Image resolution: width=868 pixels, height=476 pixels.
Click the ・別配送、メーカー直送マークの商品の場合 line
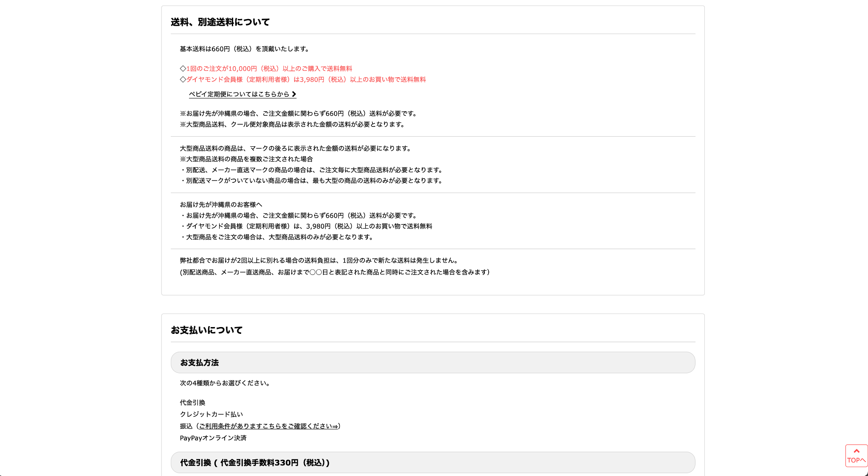tap(312, 170)
